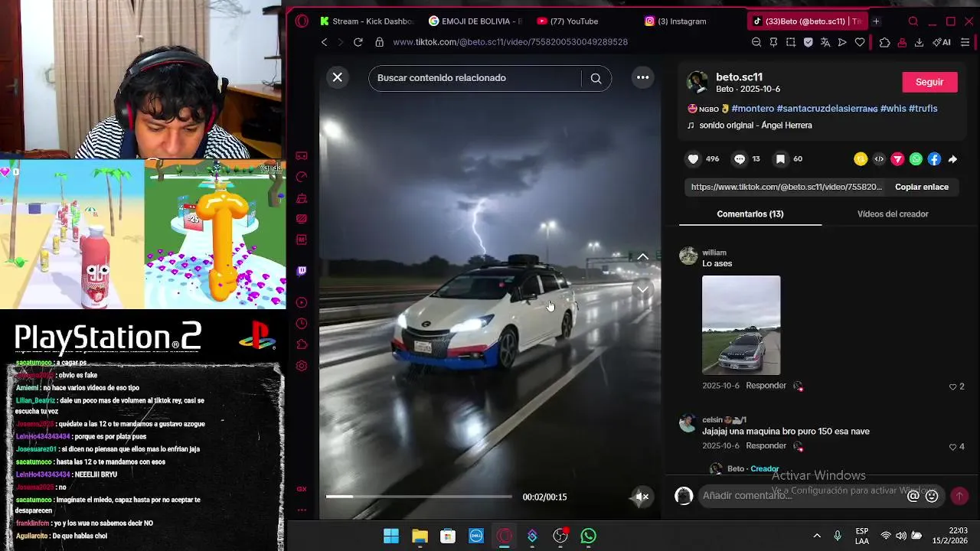The width and height of the screenshot is (980, 551).
Task: Click the #trufis hashtag
Action: pyautogui.click(x=923, y=109)
